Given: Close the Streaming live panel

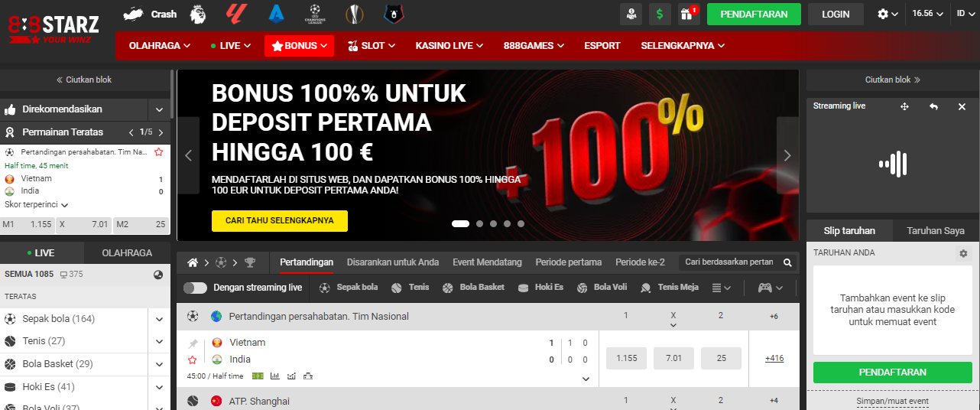Looking at the screenshot, I should tap(962, 107).
